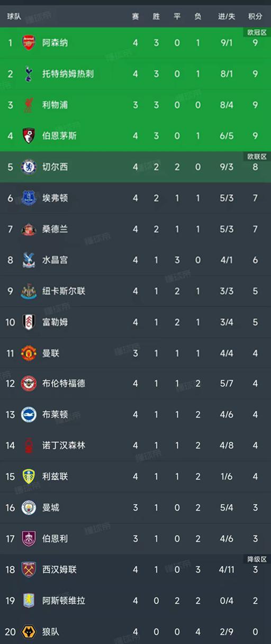
Task: Tap the 降级区 relegation zone label
Action: (x=257, y=559)
